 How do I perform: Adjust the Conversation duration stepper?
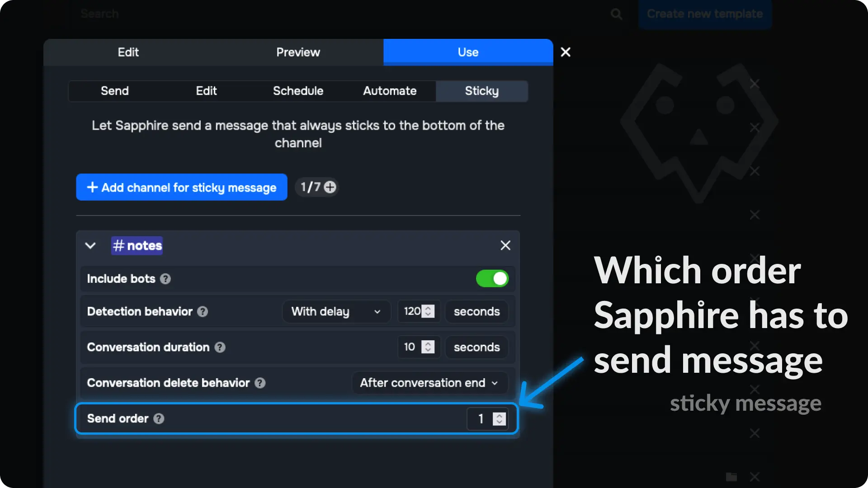[428, 347]
